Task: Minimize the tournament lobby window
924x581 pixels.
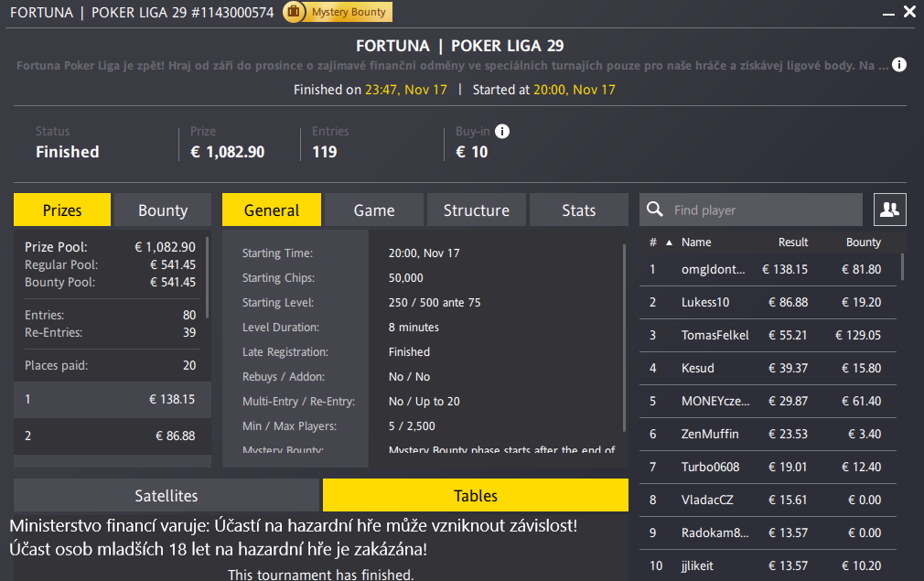Action: click(x=888, y=13)
